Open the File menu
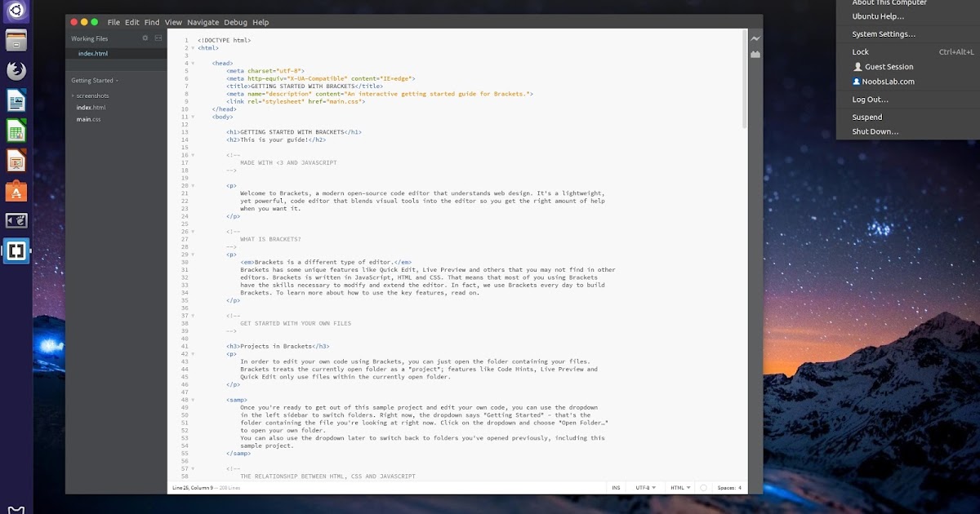This screenshot has width=980, height=514. 114,22
